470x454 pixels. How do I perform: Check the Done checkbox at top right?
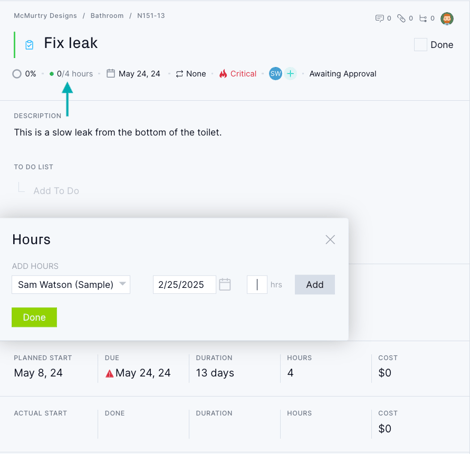click(420, 45)
